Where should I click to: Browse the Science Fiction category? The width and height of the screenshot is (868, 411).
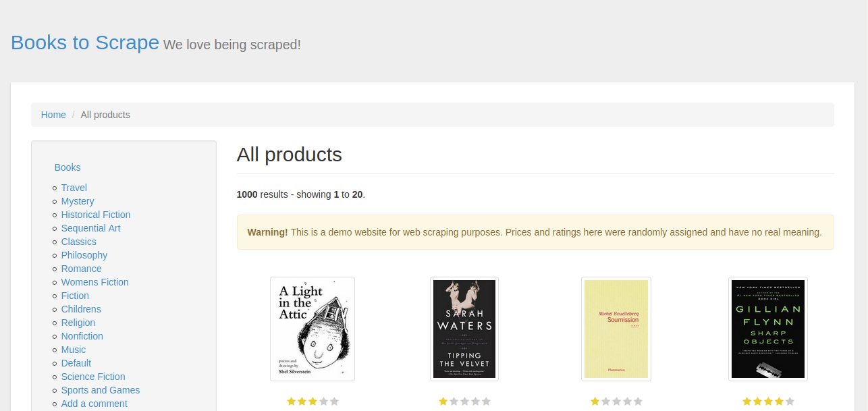pos(93,377)
